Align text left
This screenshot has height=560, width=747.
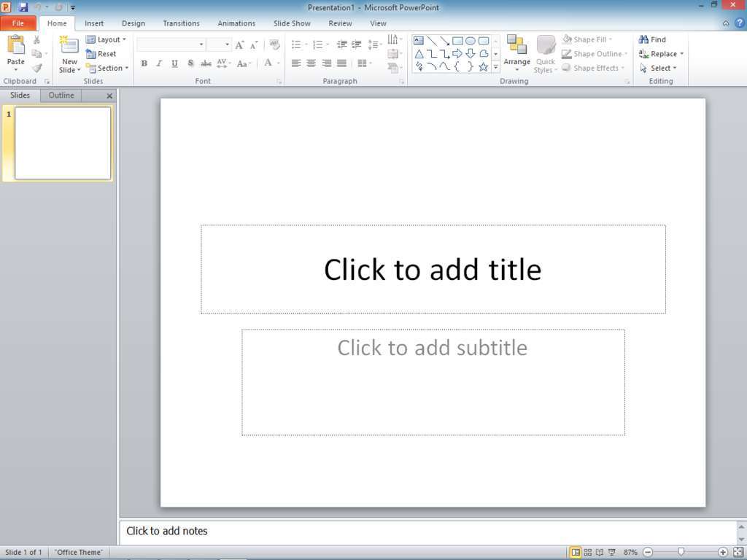pyautogui.click(x=296, y=63)
